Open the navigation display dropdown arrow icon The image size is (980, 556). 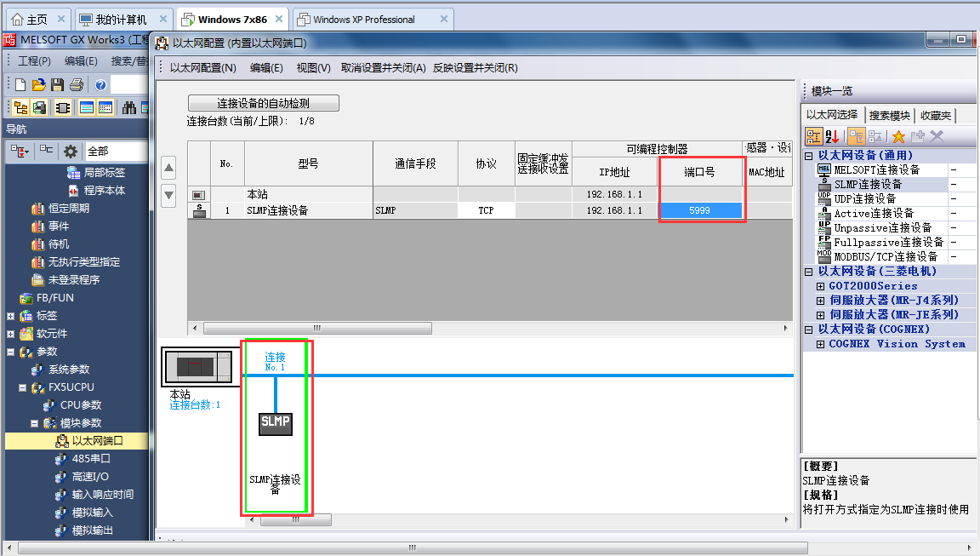point(20,152)
